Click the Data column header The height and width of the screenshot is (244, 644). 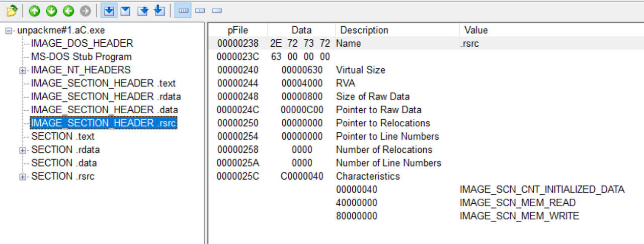tap(301, 30)
